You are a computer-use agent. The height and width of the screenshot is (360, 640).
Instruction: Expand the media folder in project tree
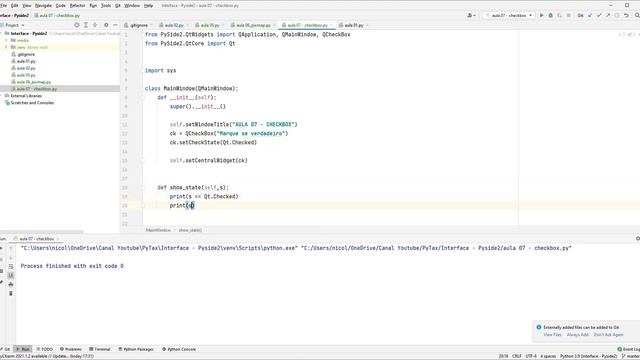pyautogui.click(x=7, y=40)
